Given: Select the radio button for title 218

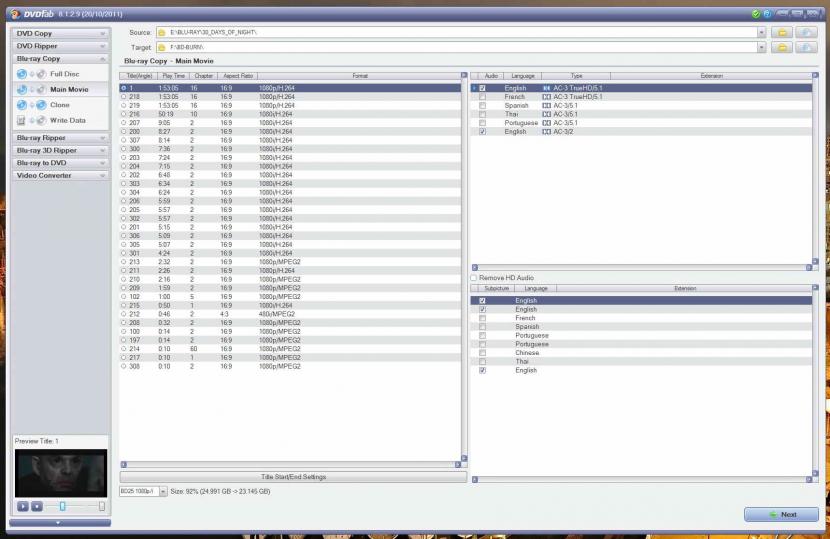Looking at the screenshot, I should point(124,97).
